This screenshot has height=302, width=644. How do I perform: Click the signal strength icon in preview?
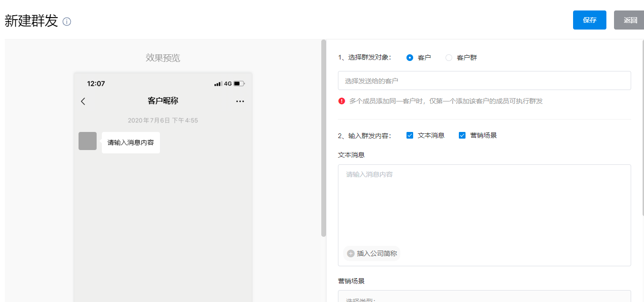click(218, 84)
